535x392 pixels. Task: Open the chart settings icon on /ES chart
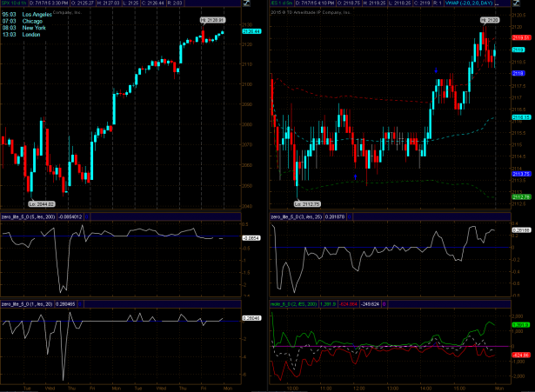[516, 3]
